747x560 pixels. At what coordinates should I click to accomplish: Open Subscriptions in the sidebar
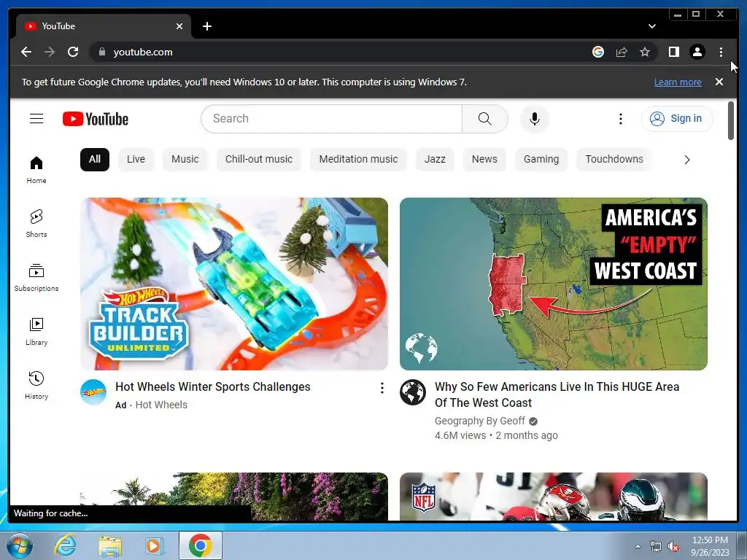coord(36,278)
